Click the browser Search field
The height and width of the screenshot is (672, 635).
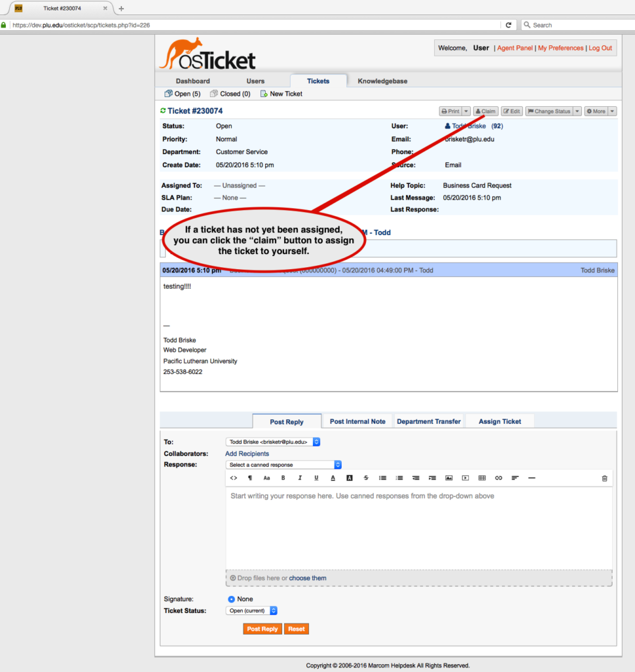579,25
